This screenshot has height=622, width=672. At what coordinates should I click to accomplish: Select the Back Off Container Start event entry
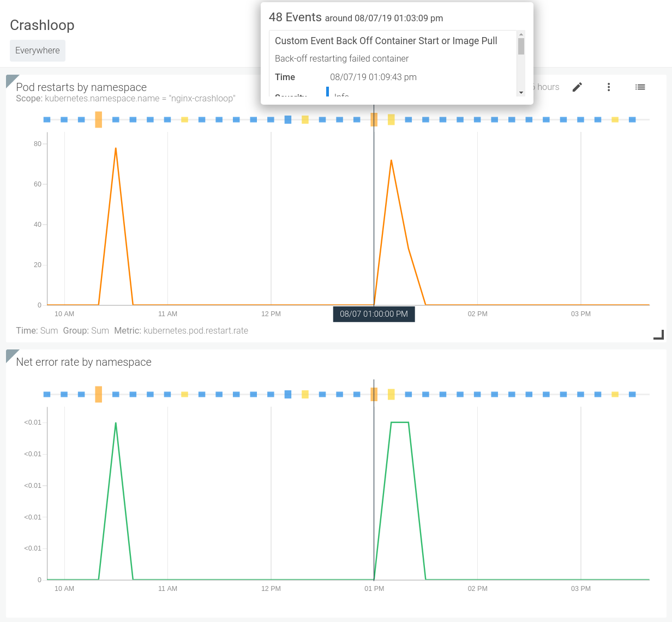pos(386,41)
